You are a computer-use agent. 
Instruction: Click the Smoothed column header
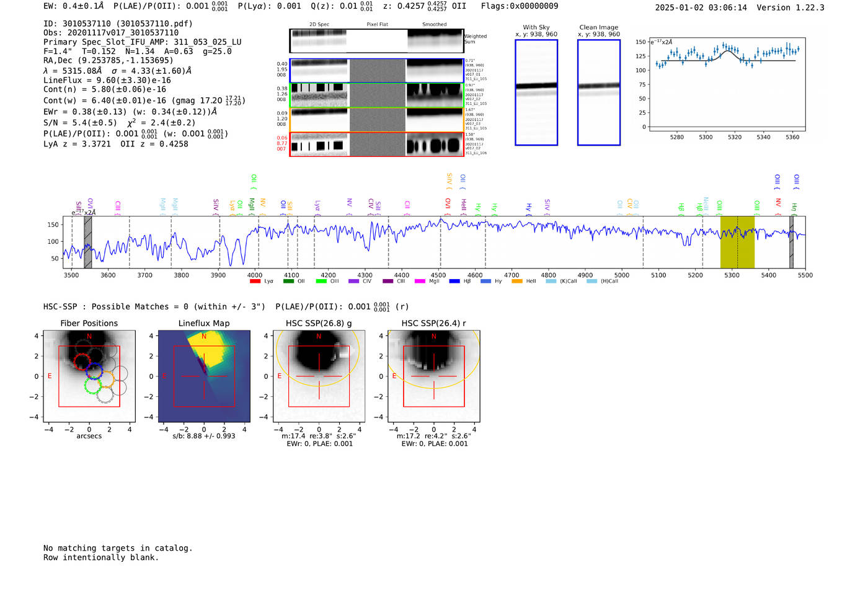click(435, 25)
